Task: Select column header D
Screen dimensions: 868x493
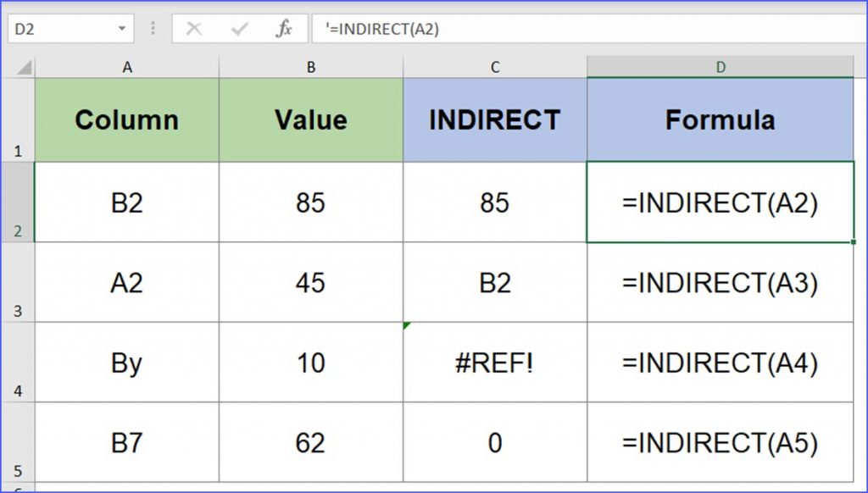Action: pyautogui.click(x=720, y=65)
